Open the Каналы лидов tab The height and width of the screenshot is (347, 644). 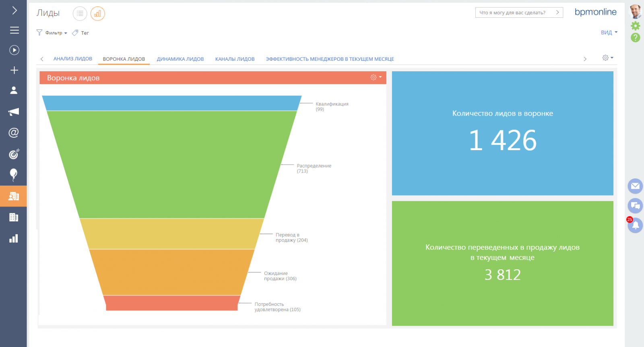(x=235, y=59)
